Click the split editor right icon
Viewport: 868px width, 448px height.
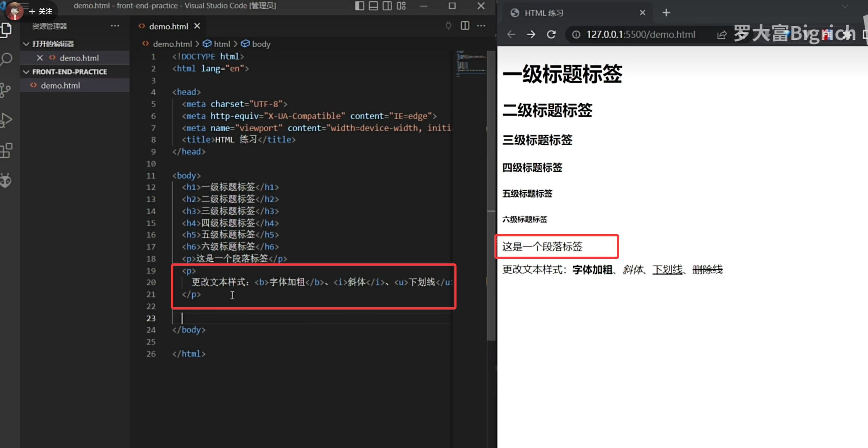[465, 26]
